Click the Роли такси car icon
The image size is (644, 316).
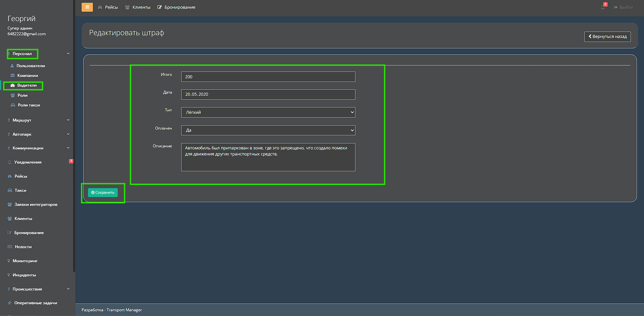click(13, 105)
